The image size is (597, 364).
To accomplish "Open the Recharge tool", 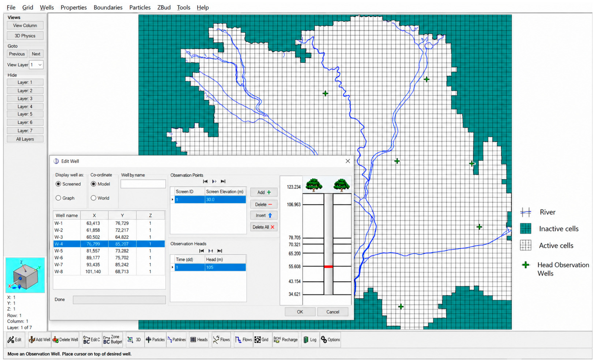I will click(286, 340).
